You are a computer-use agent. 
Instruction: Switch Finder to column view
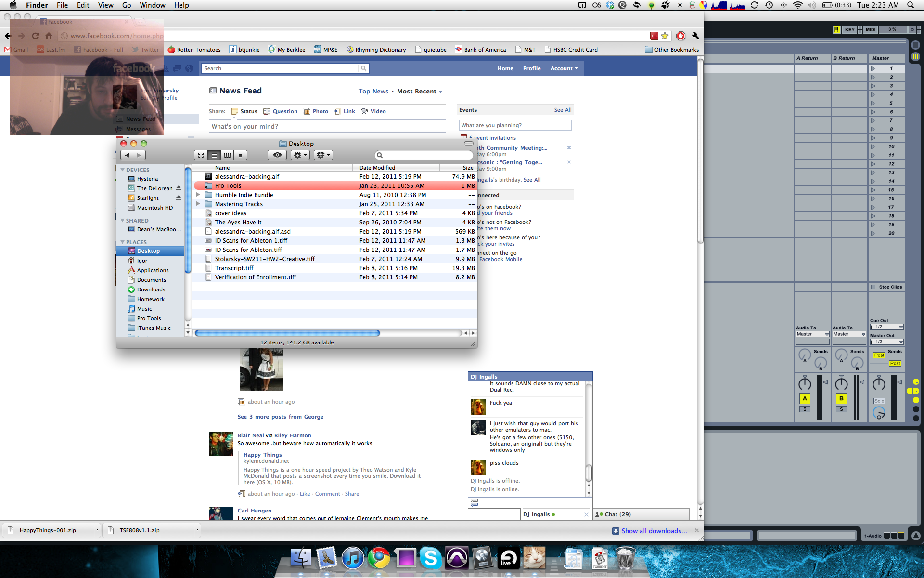(228, 155)
